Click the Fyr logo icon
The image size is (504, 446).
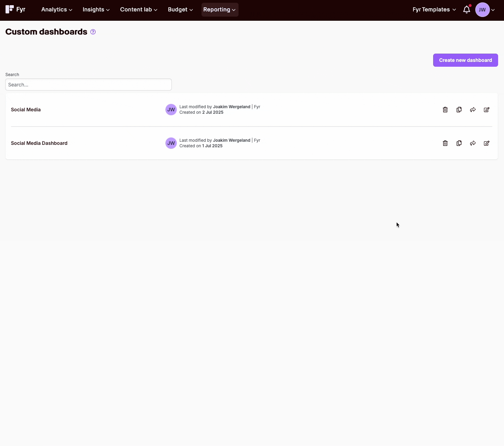click(10, 9)
